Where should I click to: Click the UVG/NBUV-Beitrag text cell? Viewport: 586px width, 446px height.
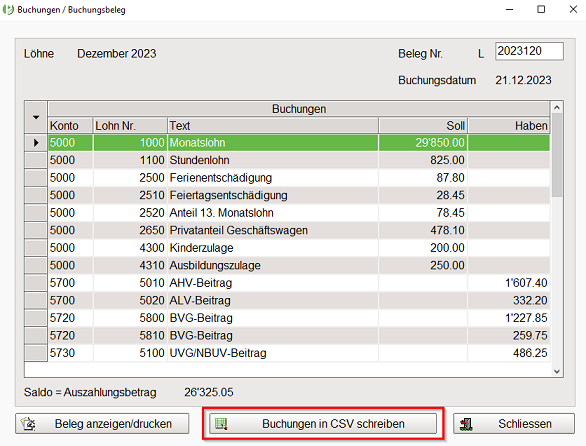coord(273,353)
